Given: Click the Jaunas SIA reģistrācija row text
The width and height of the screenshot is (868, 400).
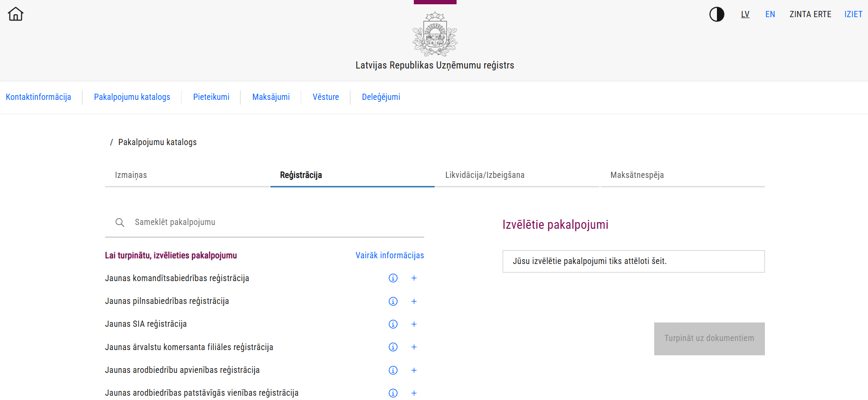Looking at the screenshot, I should tap(146, 324).
